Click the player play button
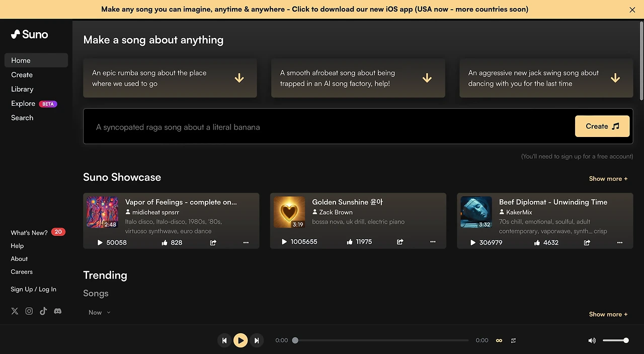Viewport: 644px width, 354px height. [x=240, y=340]
